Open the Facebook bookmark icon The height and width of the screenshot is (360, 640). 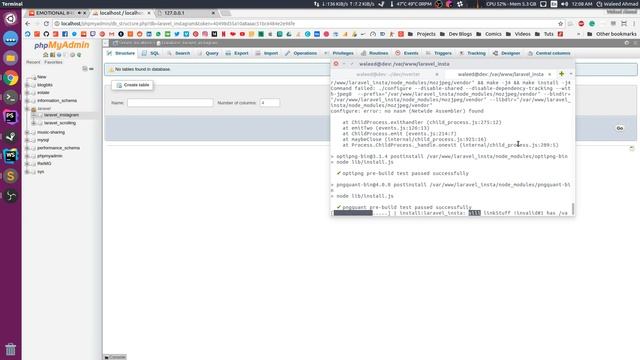click(x=65, y=34)
